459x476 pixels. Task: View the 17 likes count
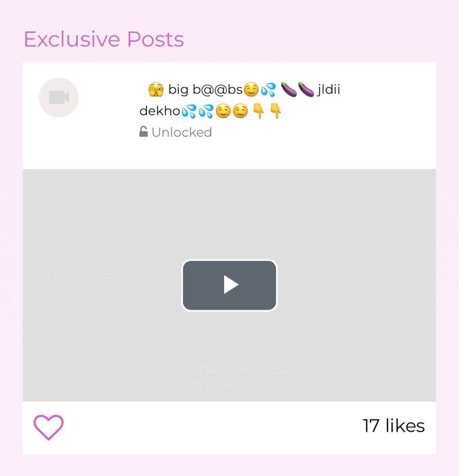394,426
